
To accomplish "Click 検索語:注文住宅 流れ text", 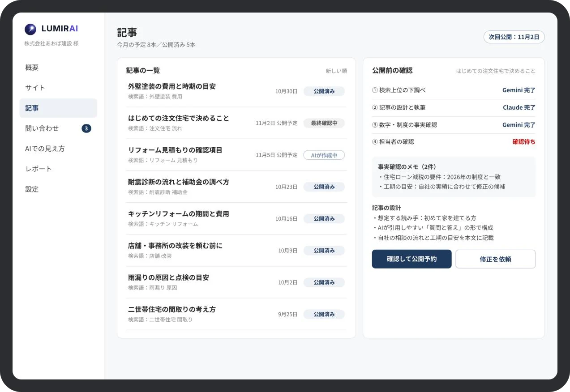I will [155, 128].
